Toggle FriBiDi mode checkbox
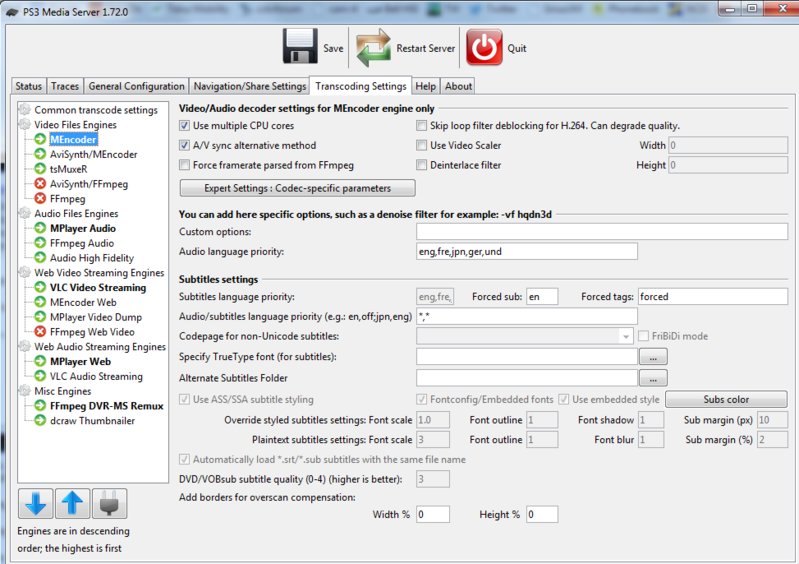The width and height of the screenshot is (799, 564). [x=644, y=336]
